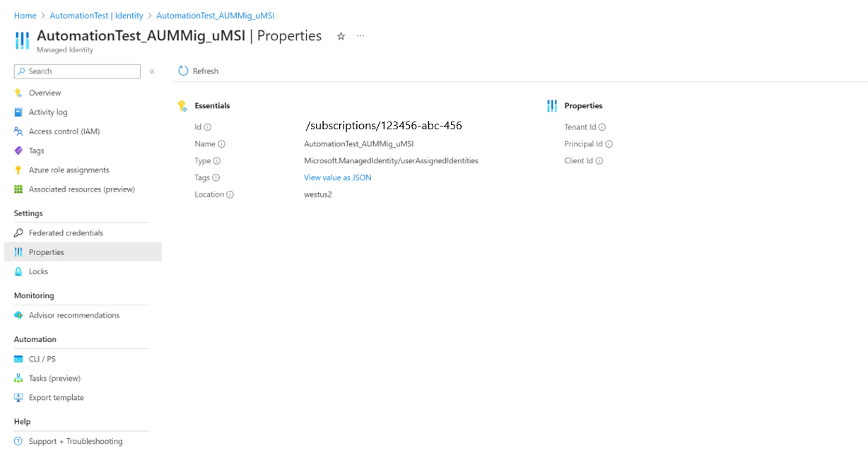The width and height of the screenshot is (868, 460).
Task: Click the Federated credentials key icon
Action: pos(18,233)
